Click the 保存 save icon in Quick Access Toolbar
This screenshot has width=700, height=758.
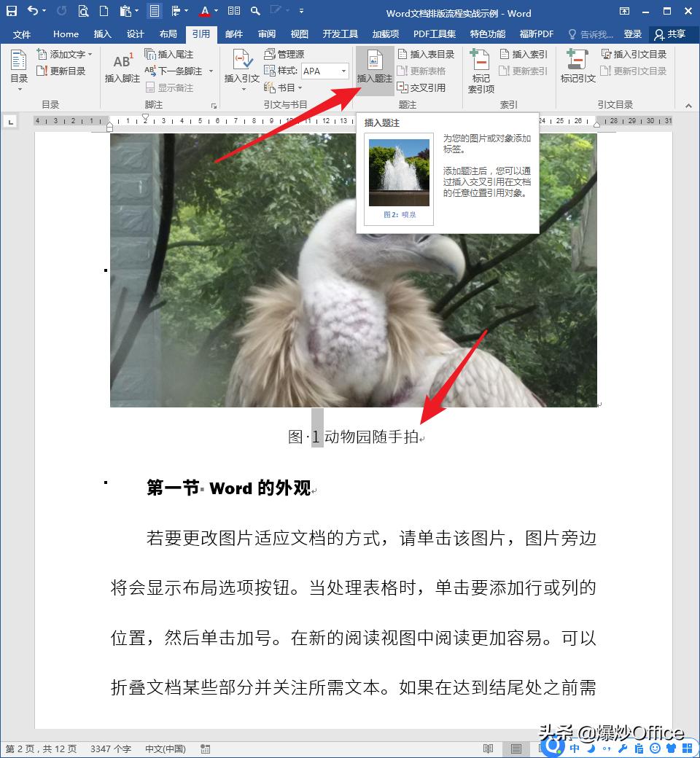coord(11,11)
